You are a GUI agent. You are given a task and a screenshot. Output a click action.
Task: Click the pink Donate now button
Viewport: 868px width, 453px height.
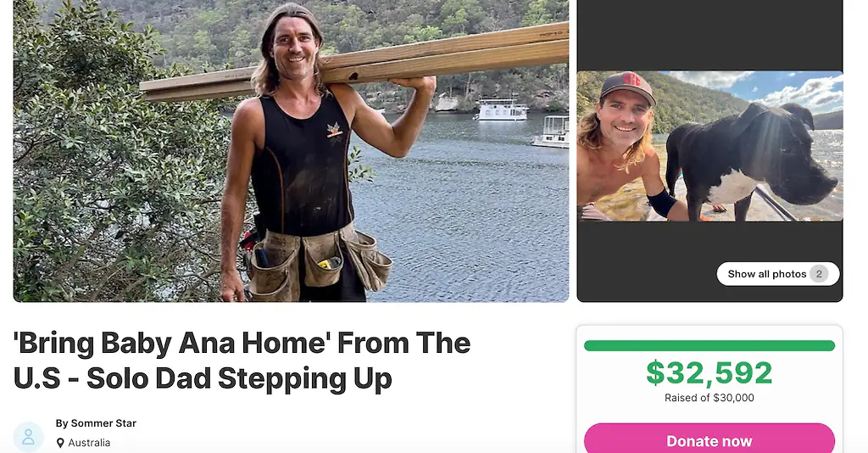(x=709, y=440)
